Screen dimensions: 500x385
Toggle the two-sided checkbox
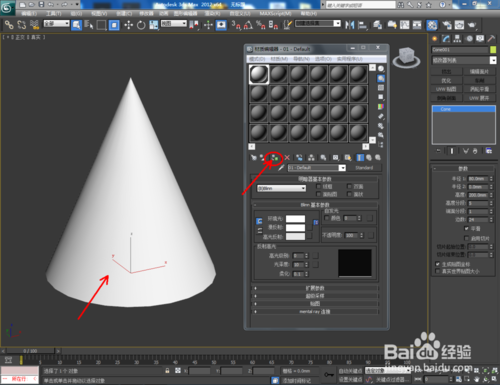pos(349,186)
